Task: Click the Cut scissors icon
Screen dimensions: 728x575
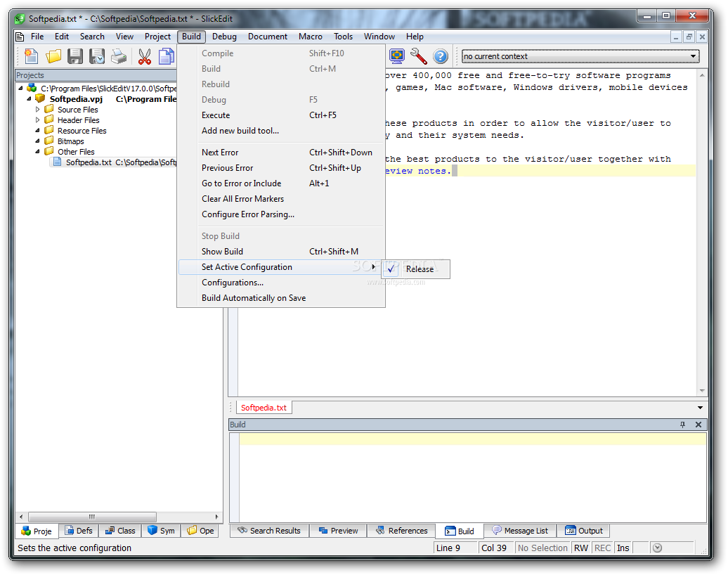Action: pyautogui.click(x=144, y=56)
